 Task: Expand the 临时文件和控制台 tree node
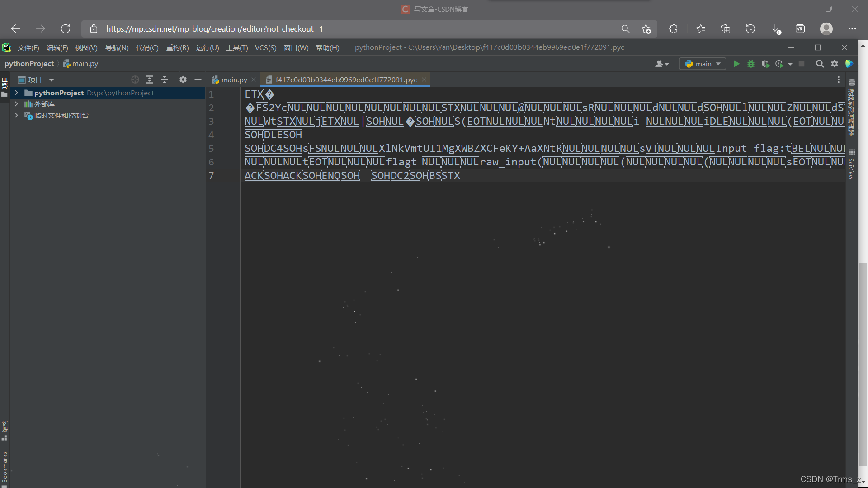pos(16,115)
